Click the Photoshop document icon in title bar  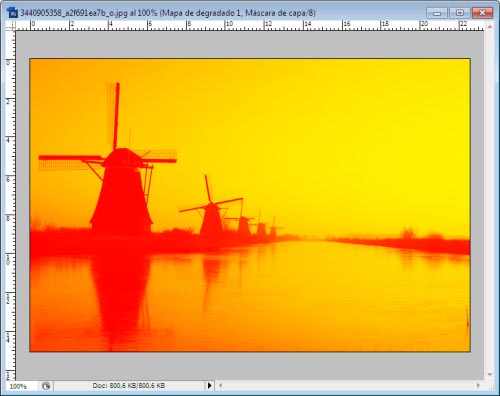[12, 12]
